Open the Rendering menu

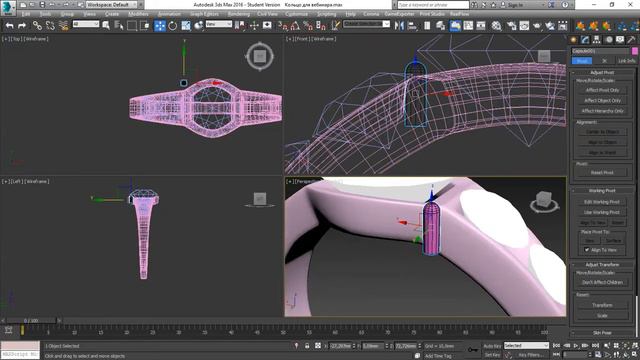[238, 14]
